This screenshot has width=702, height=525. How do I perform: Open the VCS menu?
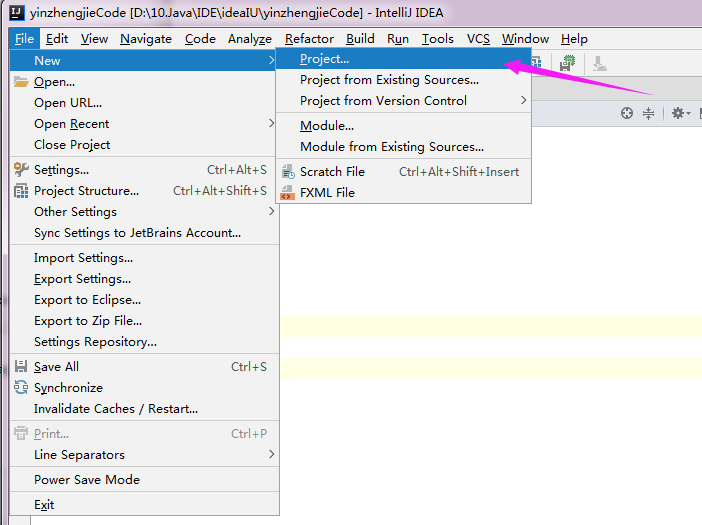478,39
